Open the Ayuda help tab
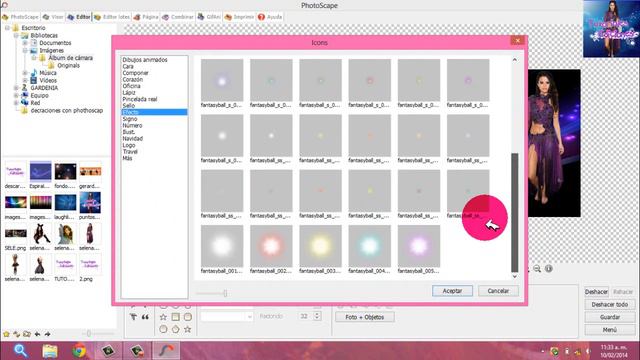This screenshot has height=360, width=640. tap(270, 17)
